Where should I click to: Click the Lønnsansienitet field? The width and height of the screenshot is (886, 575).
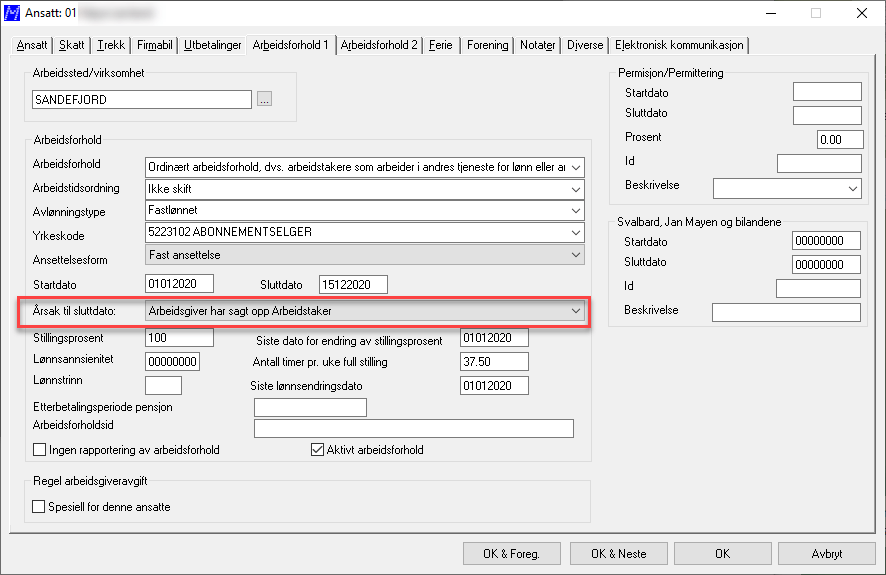(172, 361)
